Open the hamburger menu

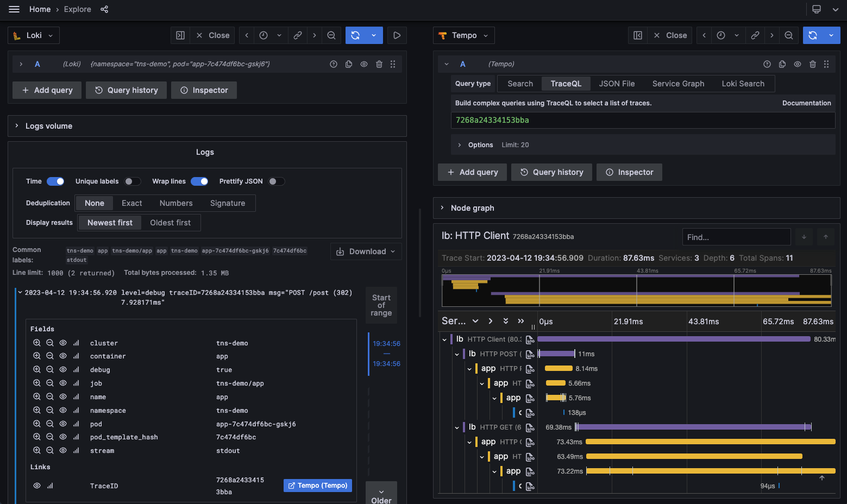click(14, 9)
